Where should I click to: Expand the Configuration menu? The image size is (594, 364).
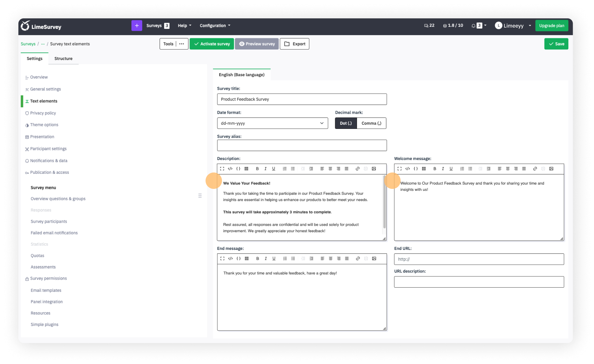point(215,26)
